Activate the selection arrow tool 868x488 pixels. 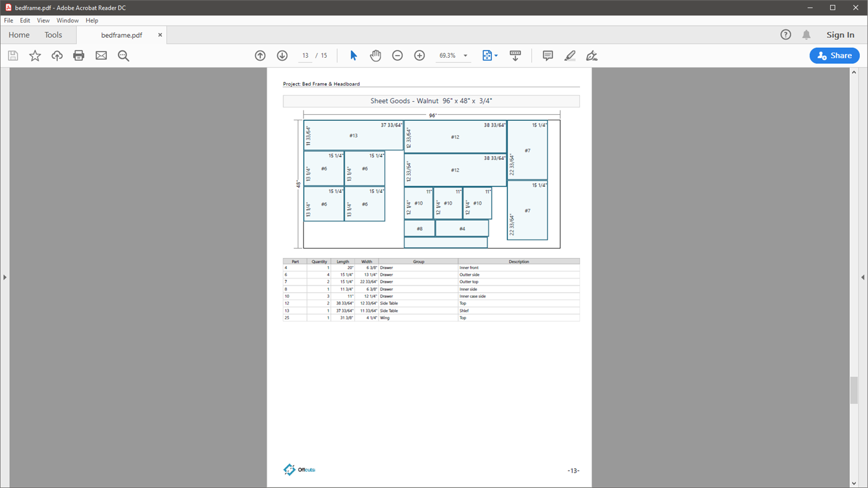point(354,56)
